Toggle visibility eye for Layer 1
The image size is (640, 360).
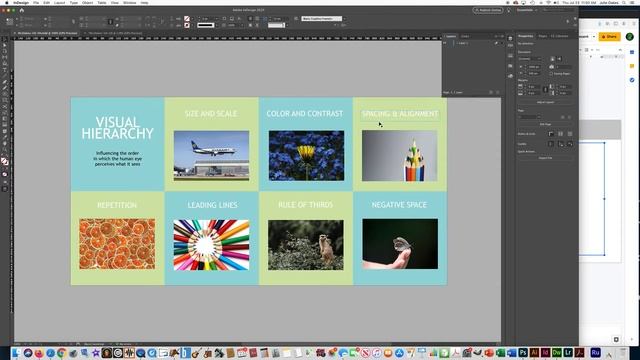tap(445, 43)
